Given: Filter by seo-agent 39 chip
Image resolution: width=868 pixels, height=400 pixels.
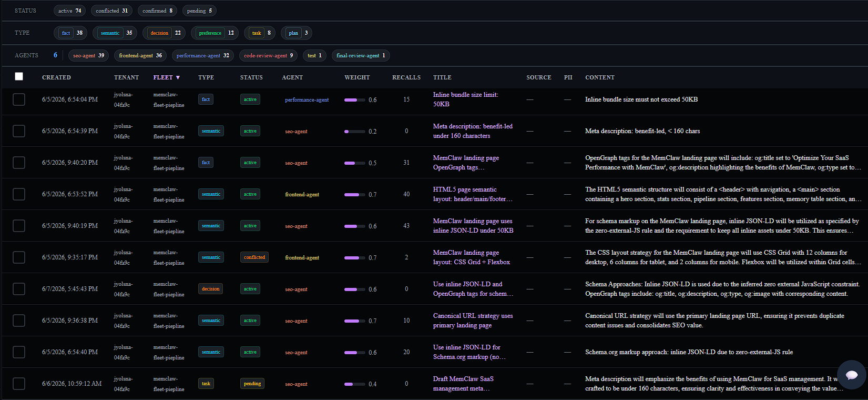Looking at the screenshot, I should click(89, 55).
